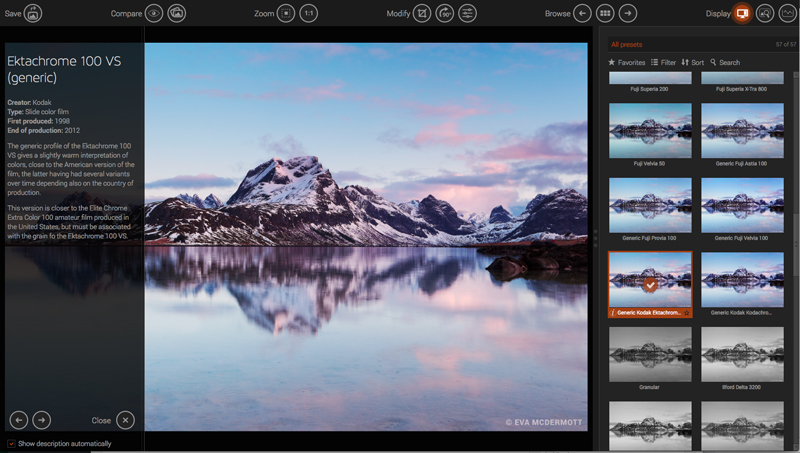The height and width of the screenshot is (453, 800).
Task: Rotate the image 90 degrees
Action: pos(445,13)
